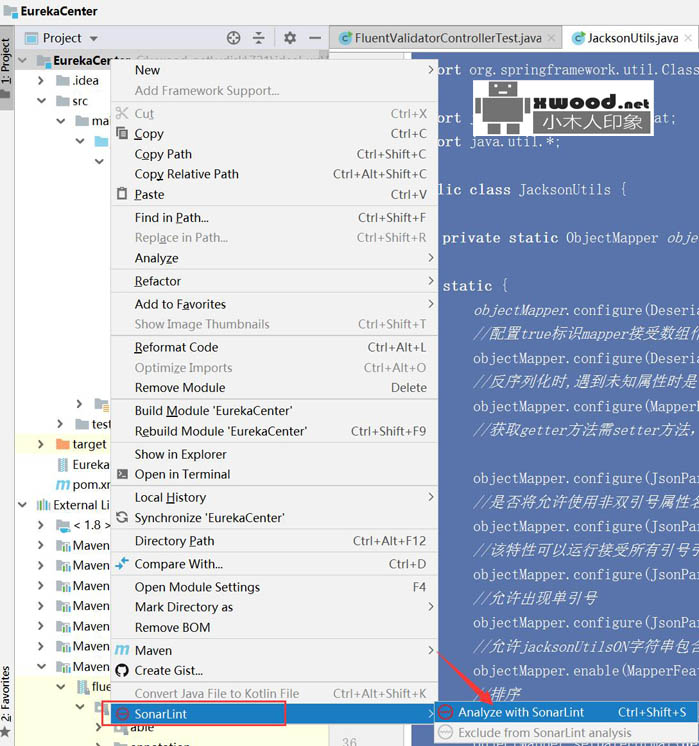This screenshot has height=746, width=699.
Task: Click the Copy icon in context menu
Action: (122, 133)
